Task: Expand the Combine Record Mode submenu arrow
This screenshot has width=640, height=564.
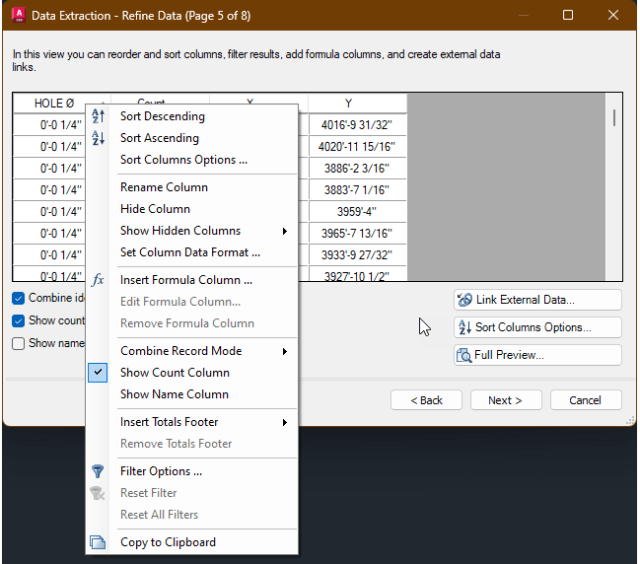Action: tap(285, 351)
